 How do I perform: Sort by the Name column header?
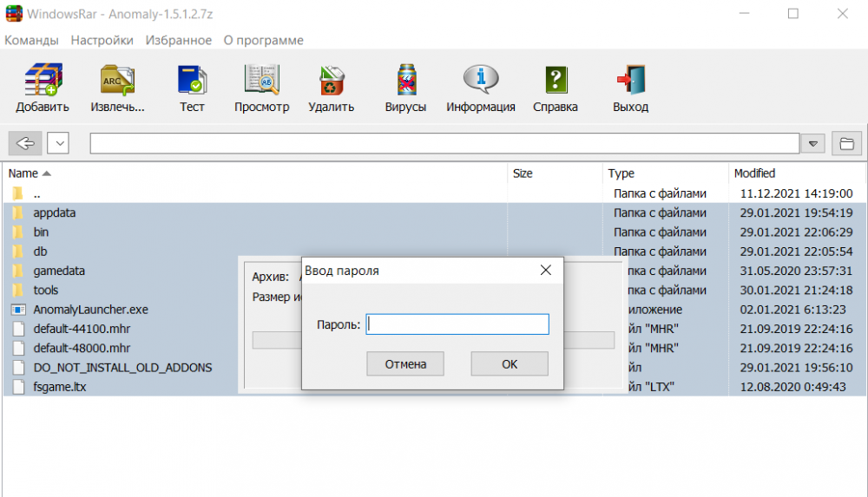(x=23, y=173)
